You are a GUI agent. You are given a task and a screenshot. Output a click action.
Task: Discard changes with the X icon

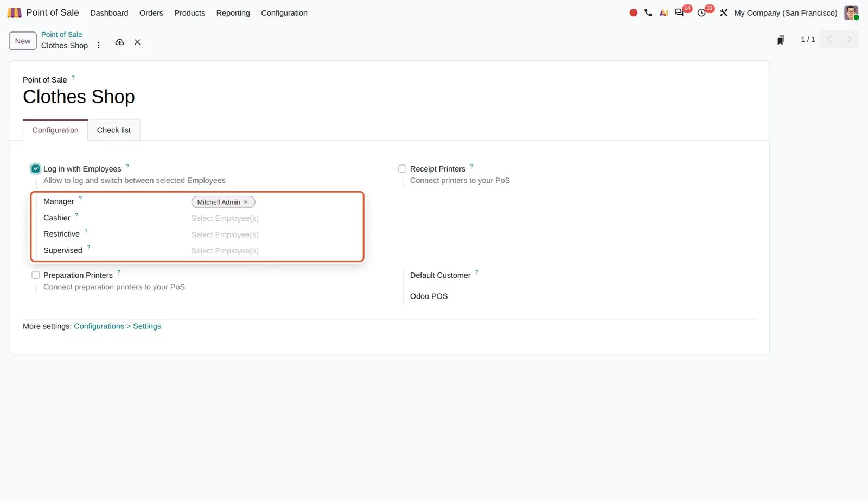(138, 42)
